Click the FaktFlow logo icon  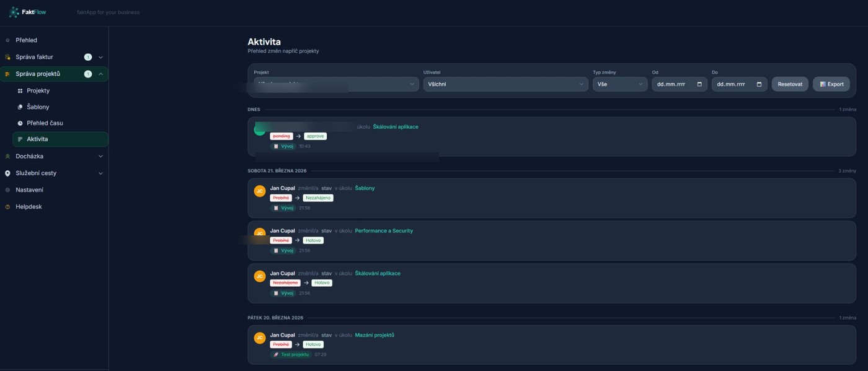pyautogui.click(x=14, y=12)
